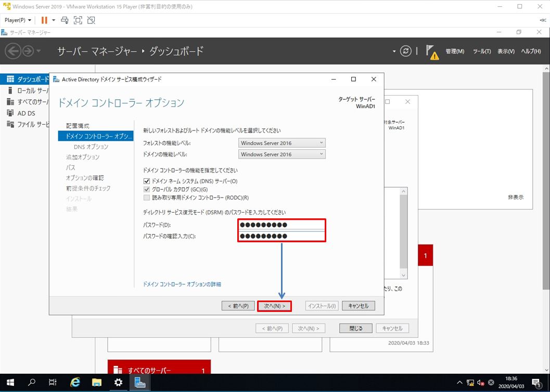Screen dimensions: 550x392
Task: Click the すべてのサーバー sidebar icon
Action: pyautogui.click(x=10, y=102)
